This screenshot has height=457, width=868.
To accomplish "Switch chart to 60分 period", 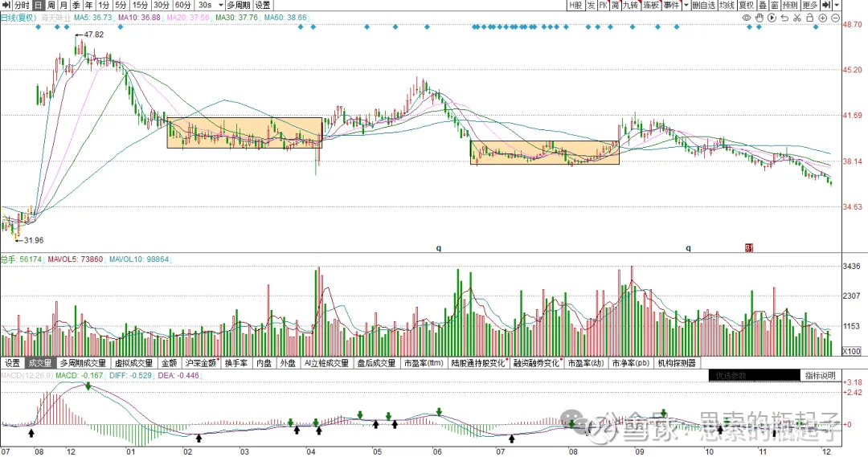I will click(x=182, y=5).
